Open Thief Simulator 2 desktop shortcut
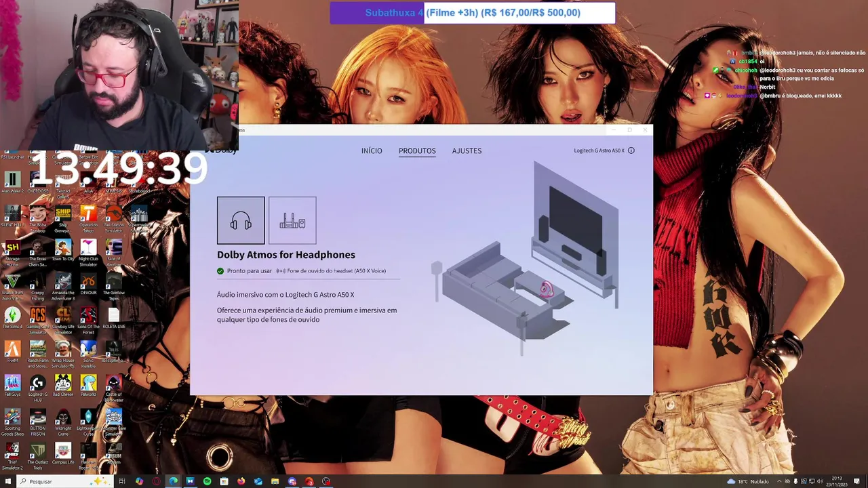This screenshot has height=488, width=868. click(12, 457)
